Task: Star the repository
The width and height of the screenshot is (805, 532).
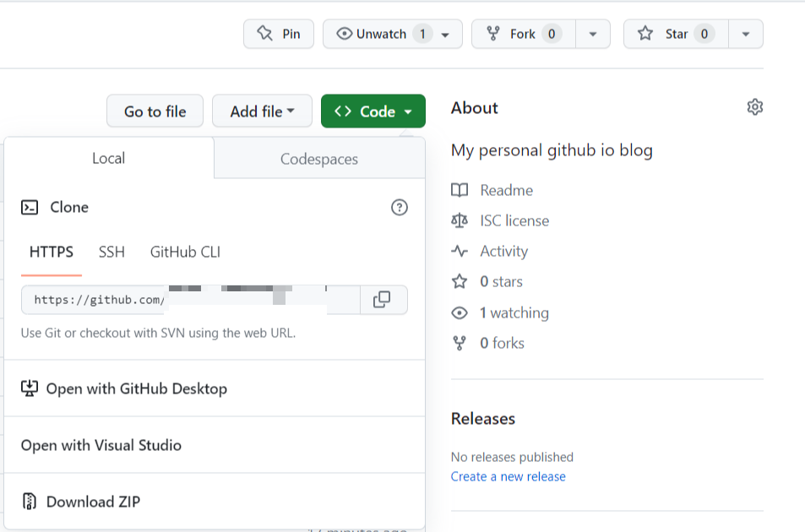Action: coord(675,34)
